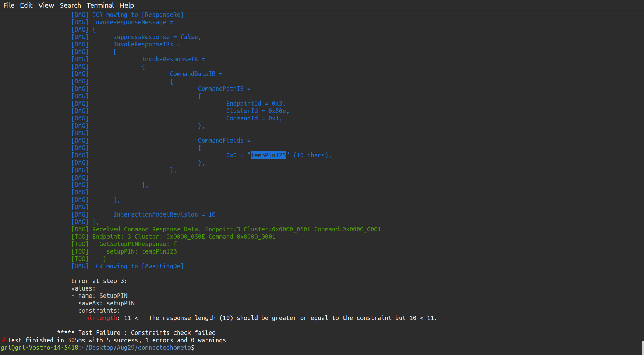Click the 'InteractionModelRevision = 10' line
Screen dimensions: 644x355
tap(164, 214)
